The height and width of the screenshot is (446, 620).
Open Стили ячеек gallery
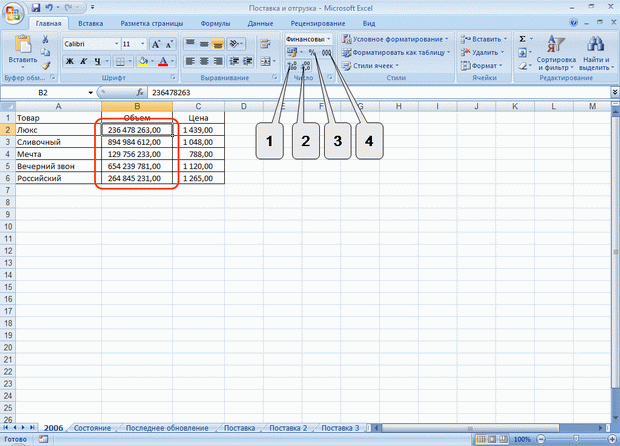click(370, 66)
